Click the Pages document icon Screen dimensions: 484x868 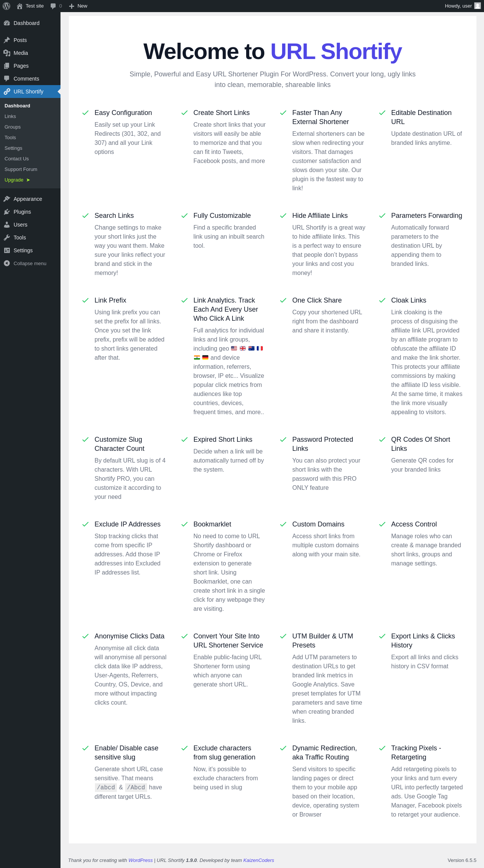click(7, 66)
